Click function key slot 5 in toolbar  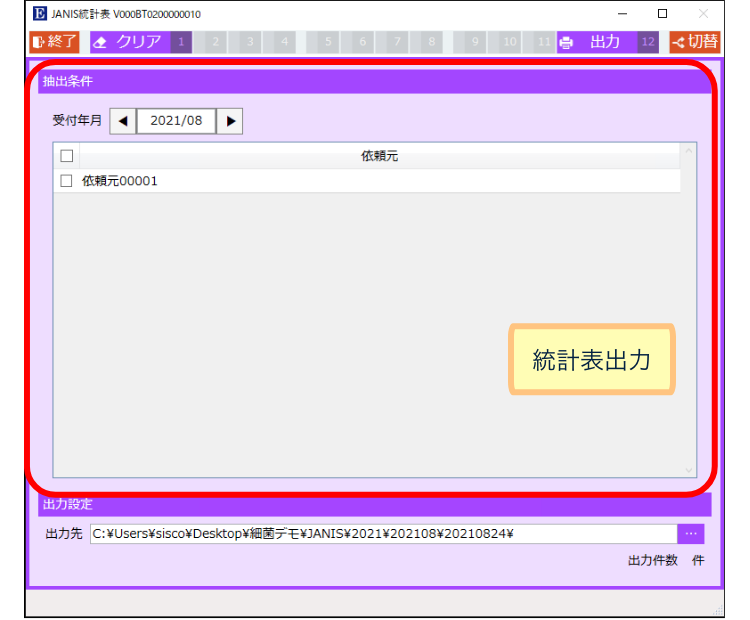point(328,42)
